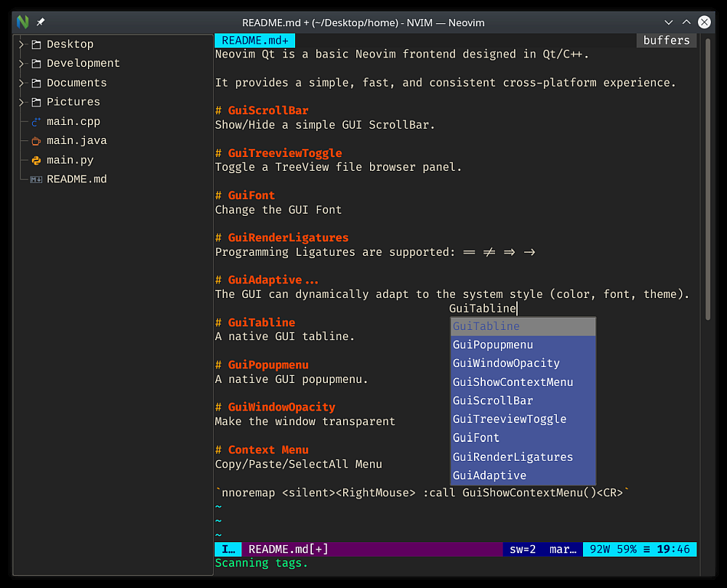
Task: Place cursor in typed GuiTabline text
Action: [x=482, y=309]
